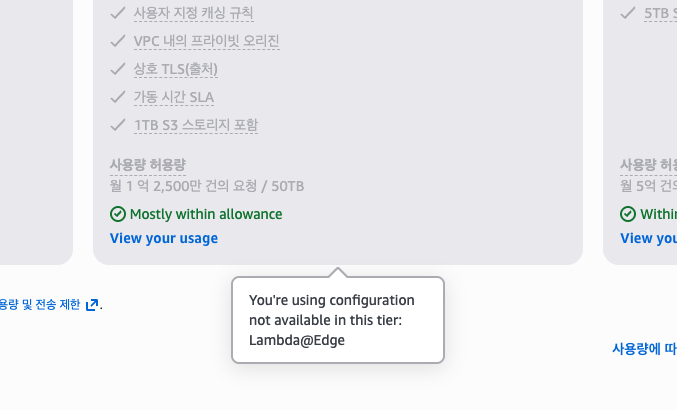Click the 사용량 허용량 heading in the middle card
This screenshot has height=410, width=677.
click(148, 164)
